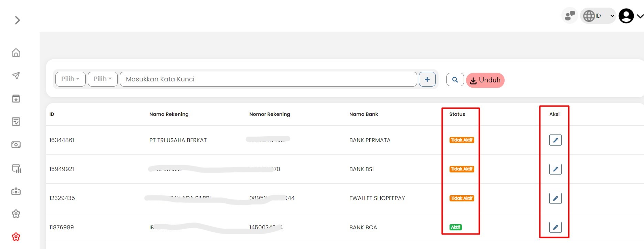This screenshot has width=644, height=249.
Task: Open the checklist form sidebar icon
Action: coord(16,122)
